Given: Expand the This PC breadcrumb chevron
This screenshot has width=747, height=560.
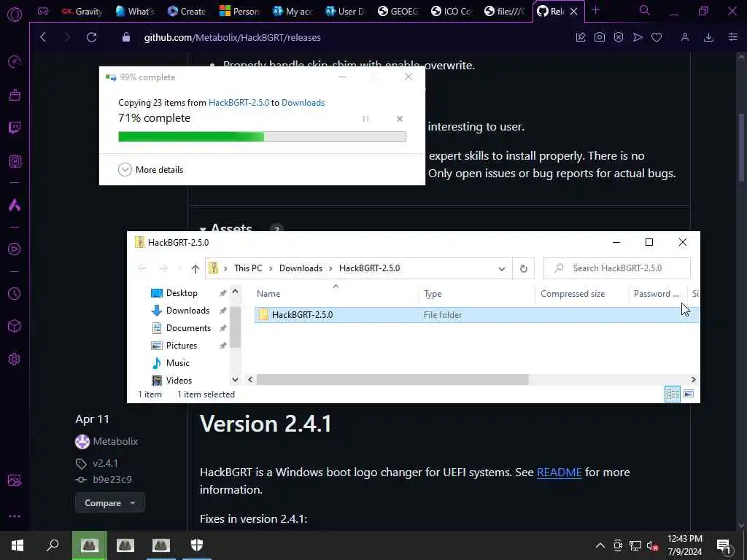Looking at the screenshot, I should (x=271, y=268).
